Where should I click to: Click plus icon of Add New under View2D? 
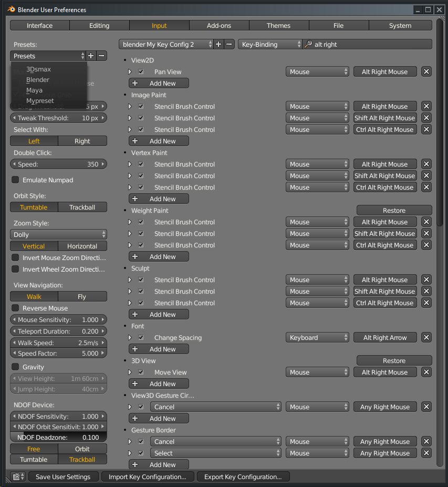click(135, 83)
